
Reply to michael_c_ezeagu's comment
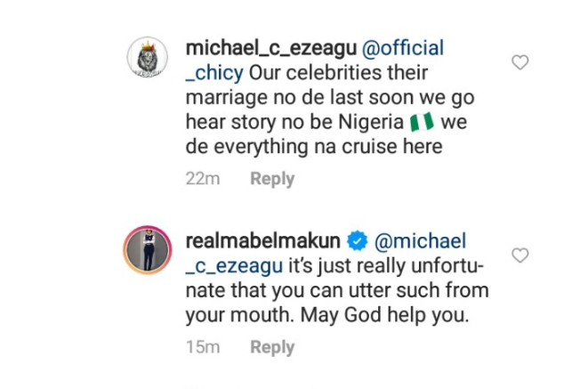point(272,179)
